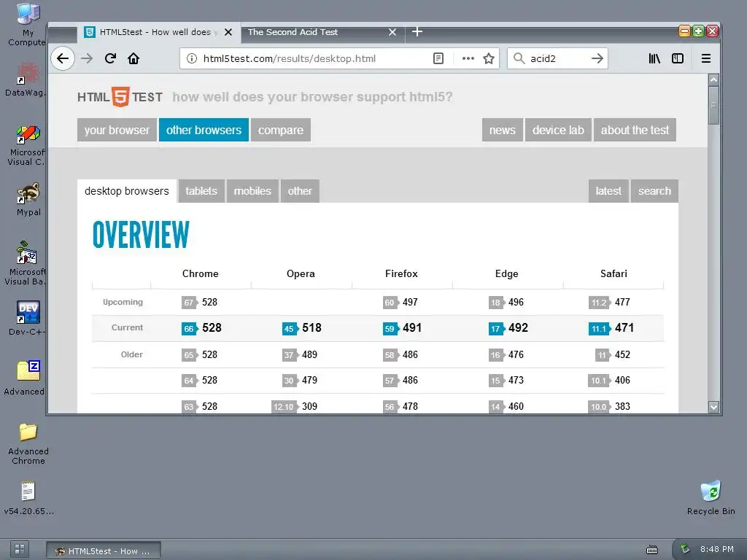Open the Advanced Chrome folder icon

(x=28, y=443)
